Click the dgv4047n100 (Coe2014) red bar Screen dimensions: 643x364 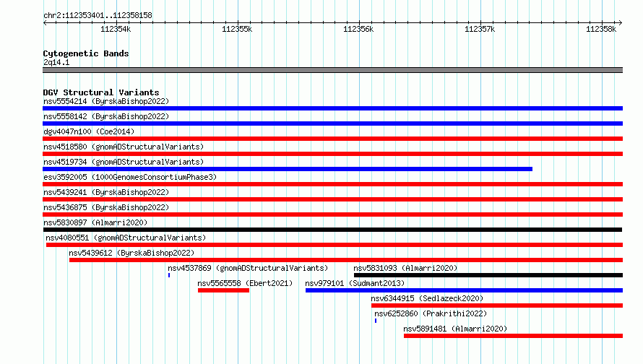[x=332, y=139]
